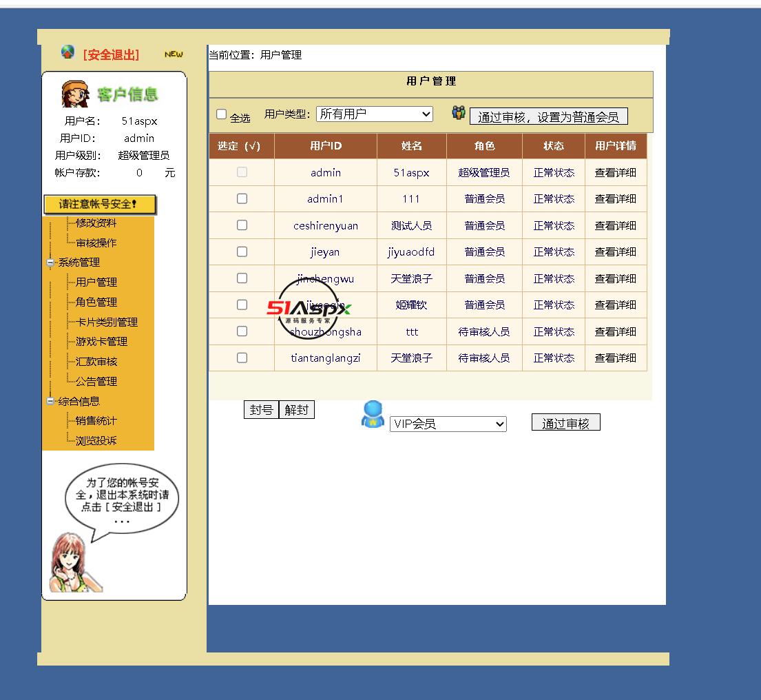
Task: Open 卡片类别管理 in the sidebar
Action: point(107,322)
